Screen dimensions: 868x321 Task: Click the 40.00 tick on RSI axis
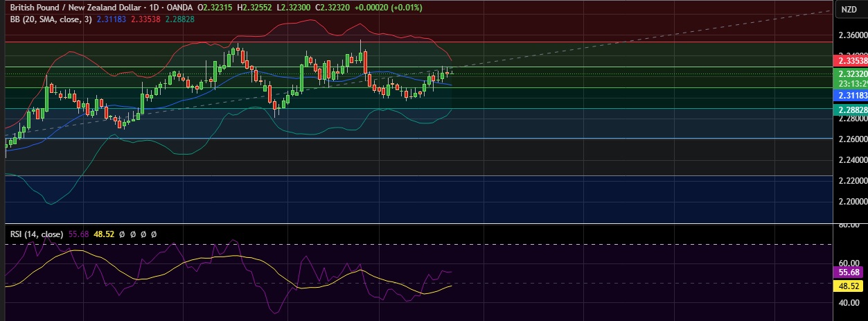pyautogui.click(x=850, y=303)
